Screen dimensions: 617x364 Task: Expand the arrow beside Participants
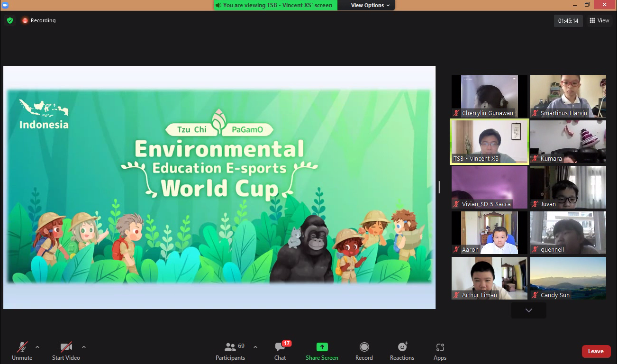(255, 347)
